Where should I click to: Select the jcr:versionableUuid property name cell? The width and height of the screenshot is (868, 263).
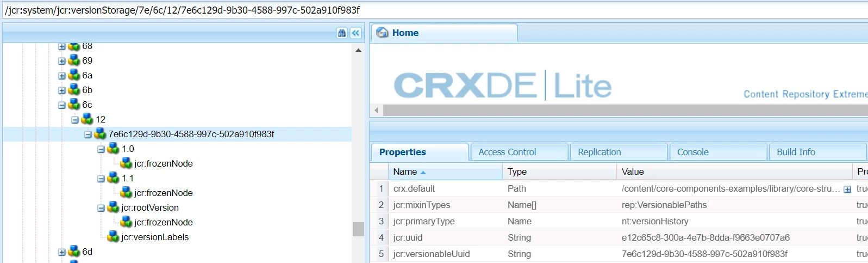pos(445,254)
